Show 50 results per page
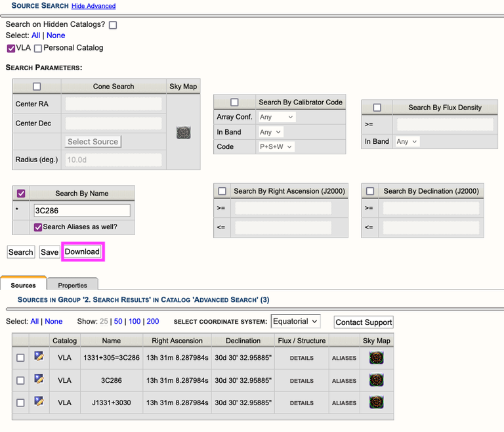504x432 pixels. (118, 322)
